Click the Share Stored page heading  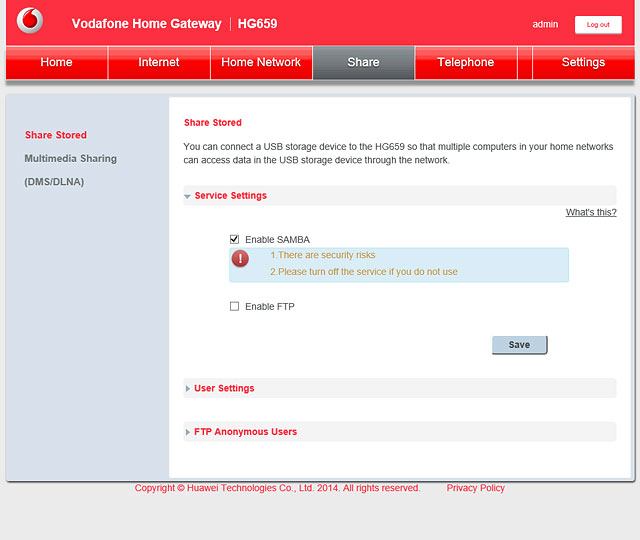(x=213, y=123)
